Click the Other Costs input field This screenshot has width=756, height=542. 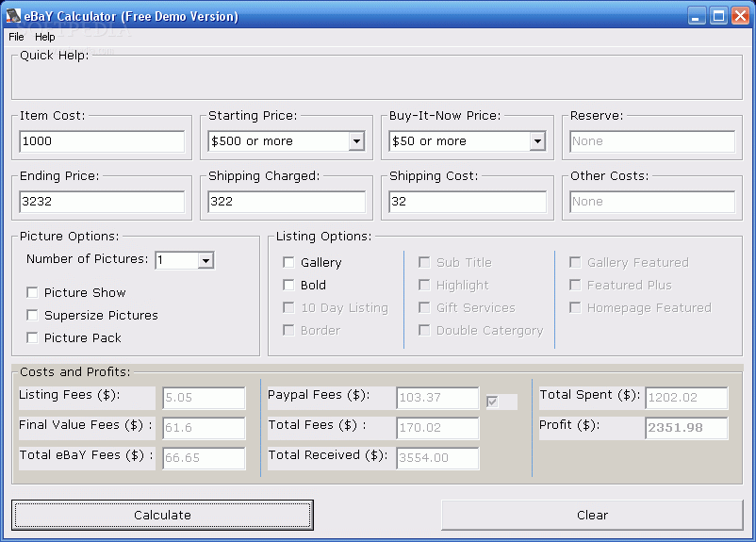652,202
